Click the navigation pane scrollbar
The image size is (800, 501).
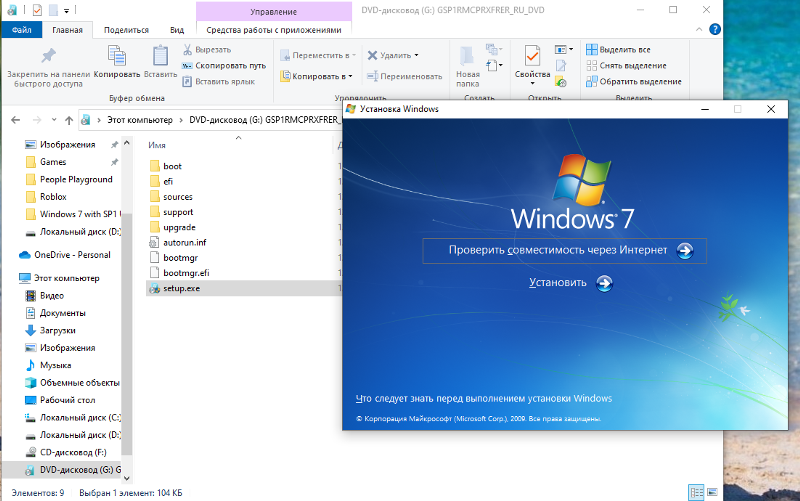[127, 334]
